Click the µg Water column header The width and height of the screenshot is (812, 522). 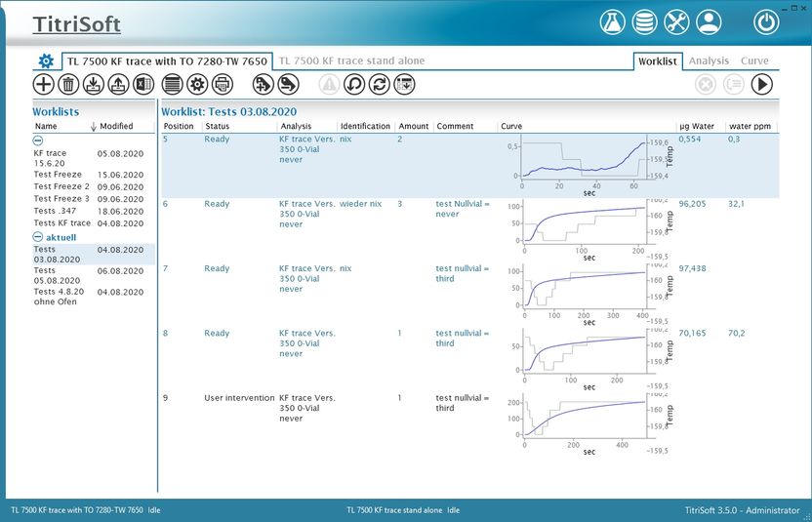[x=697, y=127]
